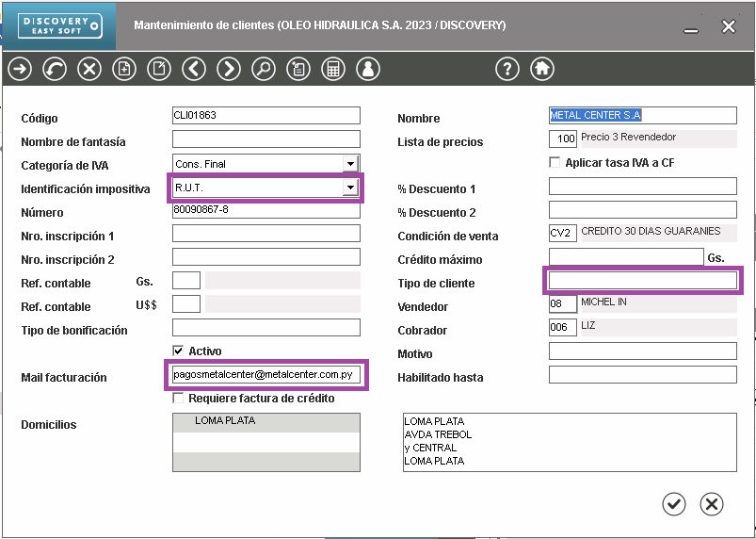Open the calculator toolbar icon
The image size is (756, 539).
click(x=332, y=69)
